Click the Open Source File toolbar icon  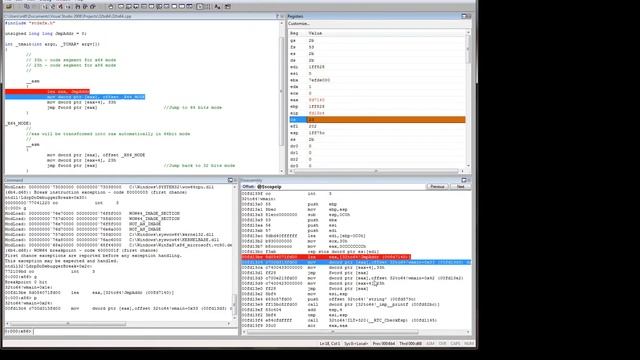pyautogui.click(x=9, y=7)
